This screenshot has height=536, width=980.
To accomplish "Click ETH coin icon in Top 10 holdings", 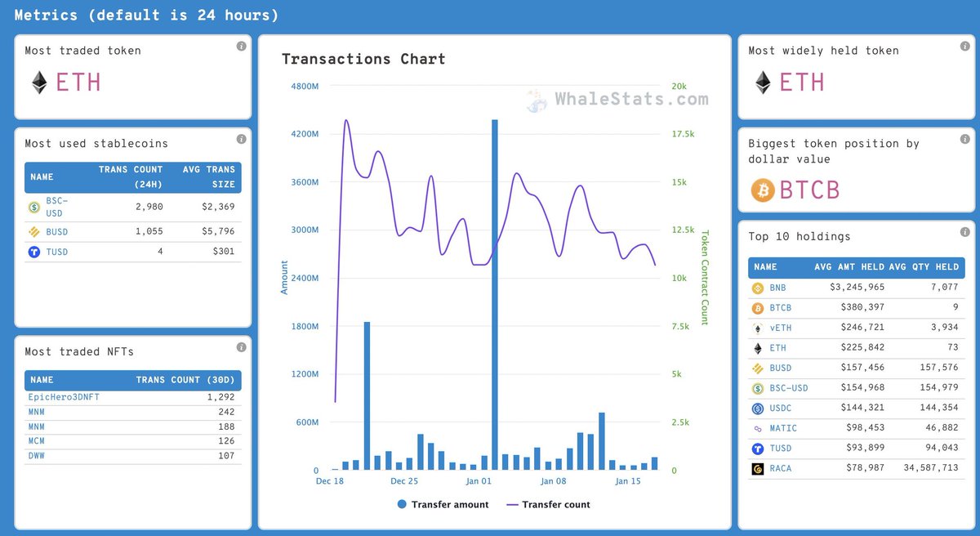I will tap(757, 348).
